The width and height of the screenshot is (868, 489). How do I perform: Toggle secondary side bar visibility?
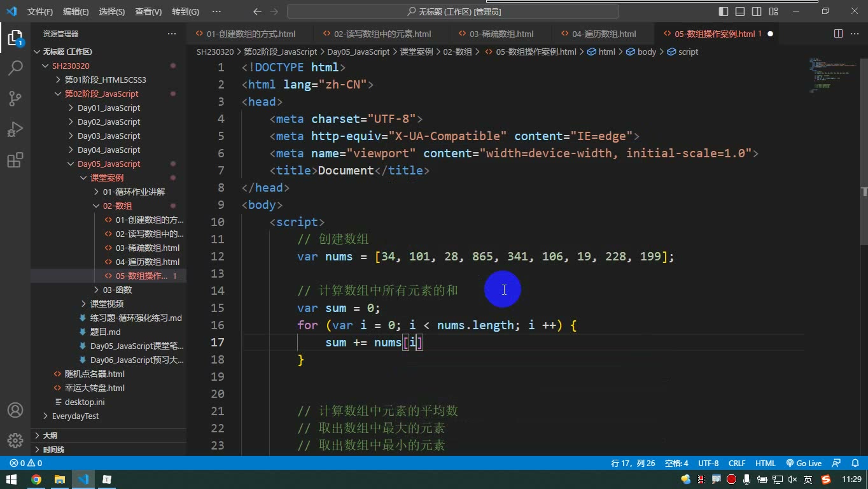[757, 11]
